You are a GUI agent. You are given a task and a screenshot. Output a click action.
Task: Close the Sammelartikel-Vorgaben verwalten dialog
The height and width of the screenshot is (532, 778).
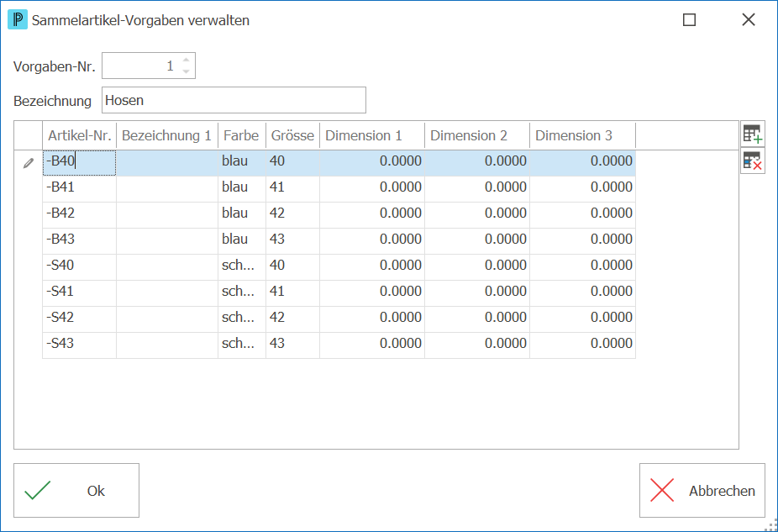click(x=749, y=20)
